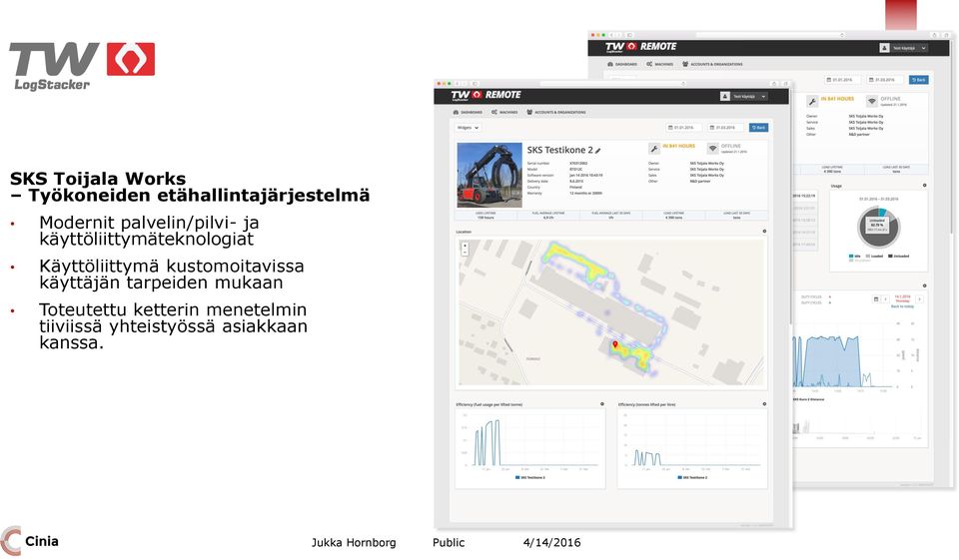The image size is (959, 560).
Task: Zoom out on the Location map
Action: click(x=465, y=252)
